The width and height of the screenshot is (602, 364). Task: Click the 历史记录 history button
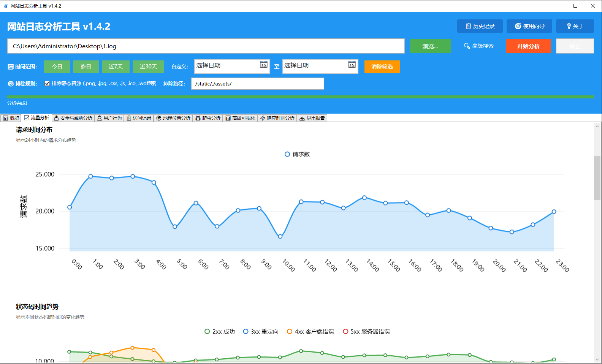pyautogui.click(x=480, y=26)
